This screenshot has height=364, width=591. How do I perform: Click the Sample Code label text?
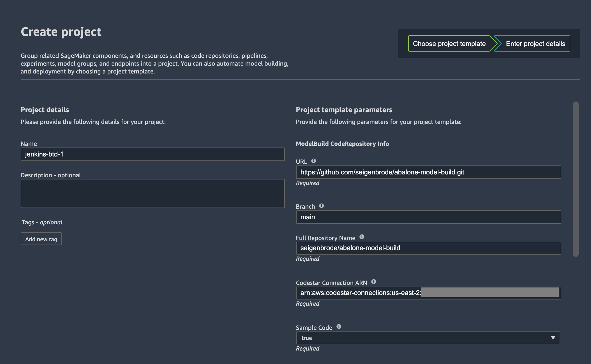click(x=314, y=328)
